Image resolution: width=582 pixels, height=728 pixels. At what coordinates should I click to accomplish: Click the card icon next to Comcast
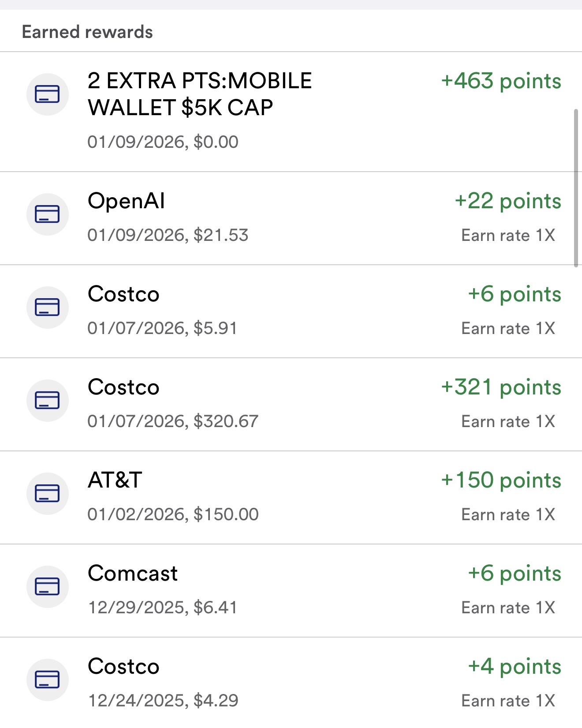(47, 586)
